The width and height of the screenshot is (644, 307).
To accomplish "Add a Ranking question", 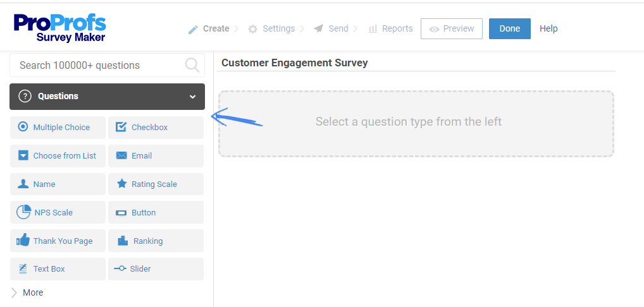I will click(x=156, y=241).
